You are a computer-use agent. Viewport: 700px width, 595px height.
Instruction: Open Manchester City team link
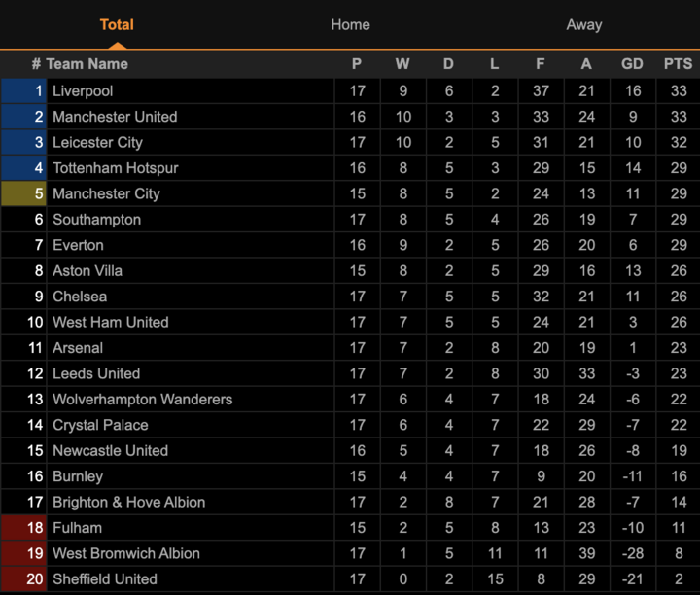pos(106,193)
